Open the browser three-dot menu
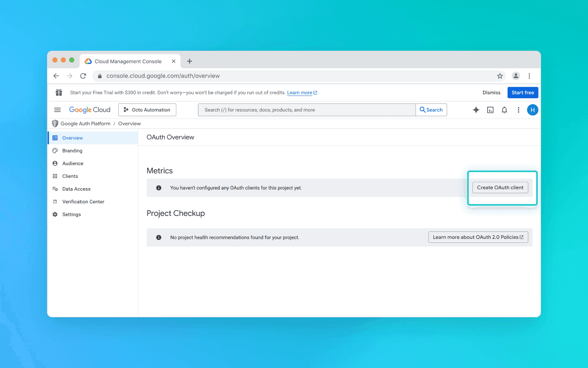Viewport: 588px width, 368px height. (x=529, y=76)
